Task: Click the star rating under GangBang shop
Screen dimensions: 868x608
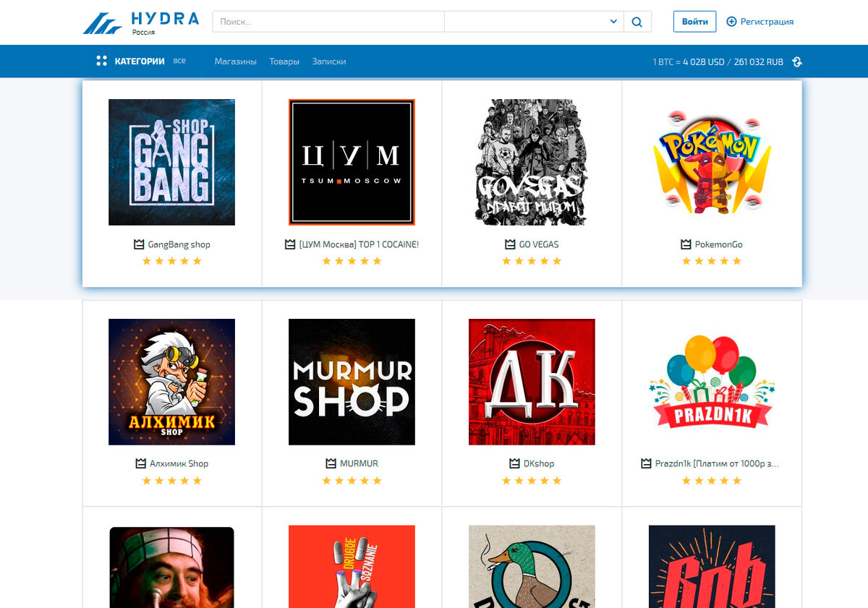Action: click(172, 261)
